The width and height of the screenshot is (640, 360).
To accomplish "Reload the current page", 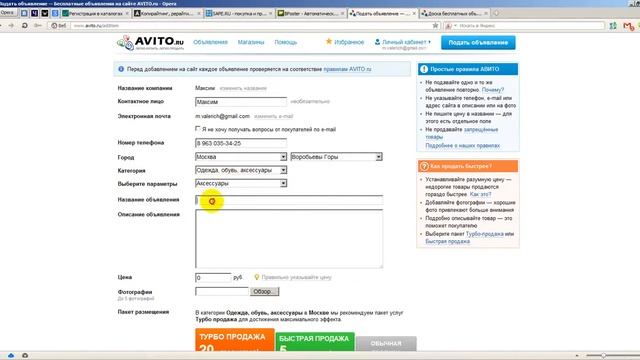I will tap(24, 25).
